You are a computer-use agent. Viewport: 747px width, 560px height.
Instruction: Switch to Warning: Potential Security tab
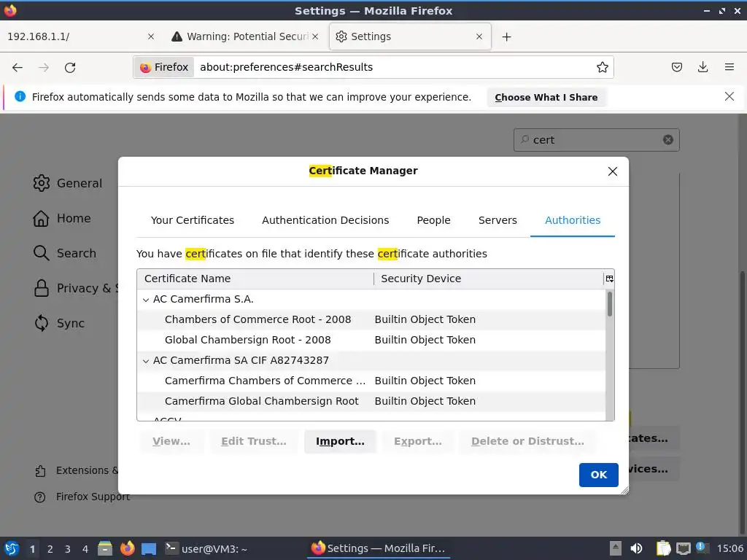[x=244, y=36]
